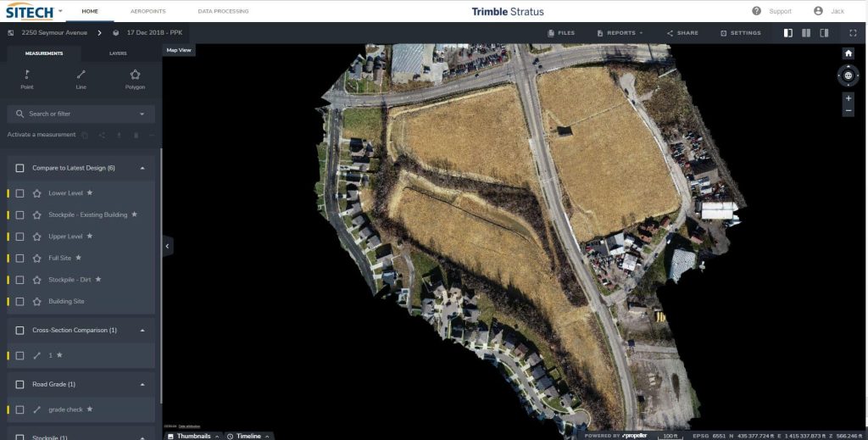Collapse the Compare to Latest Design group
This screenshot has width=868, height=440.
(142, 168)
